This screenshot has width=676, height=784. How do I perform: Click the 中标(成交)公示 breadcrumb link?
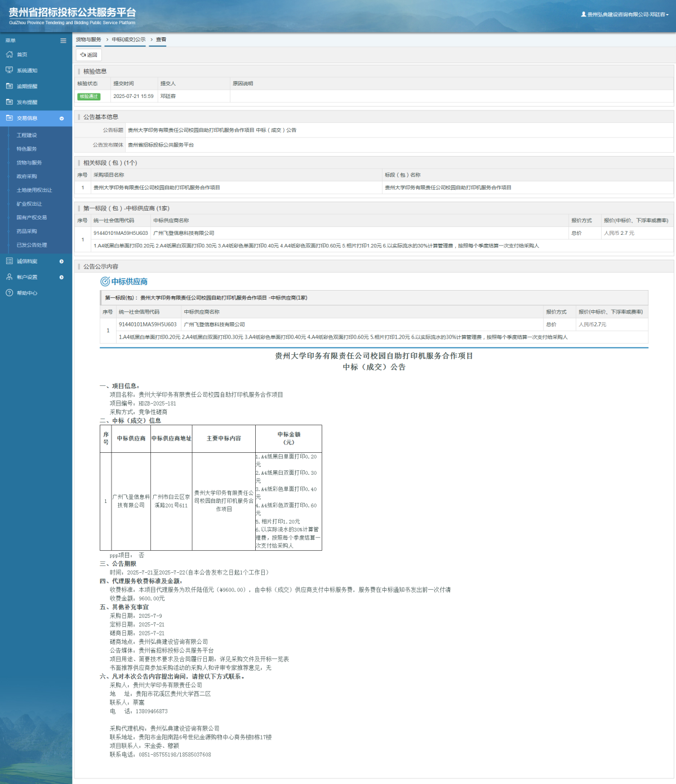[x=128, y=39]
